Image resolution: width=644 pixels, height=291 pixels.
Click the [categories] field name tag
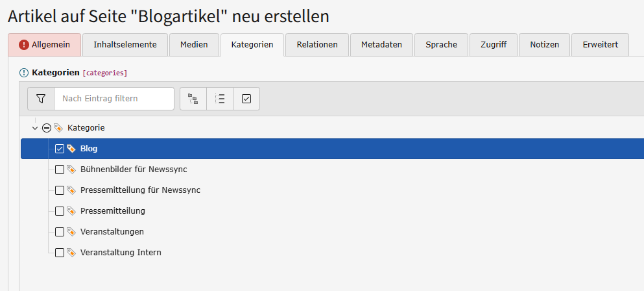105,73
